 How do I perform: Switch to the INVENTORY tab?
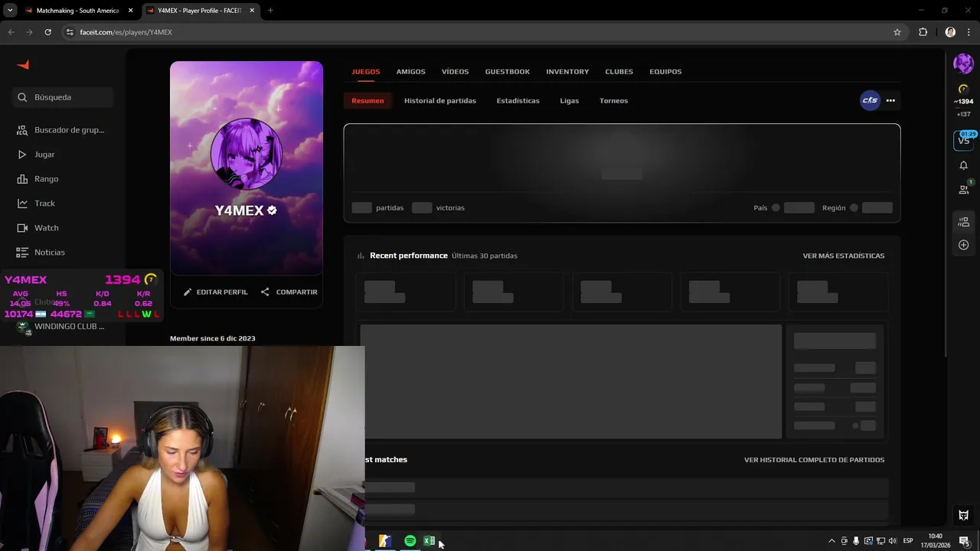(567, 71)
